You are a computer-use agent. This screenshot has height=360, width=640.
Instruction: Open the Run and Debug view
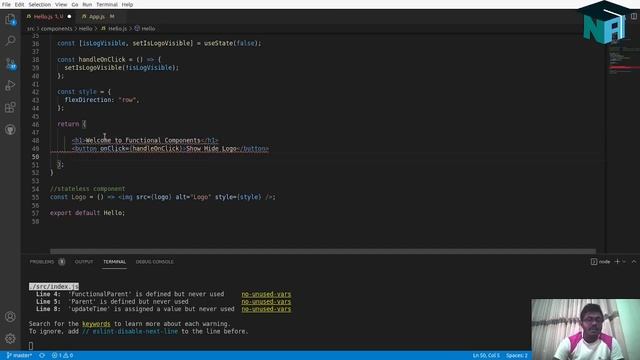click(x=10, y=85)
